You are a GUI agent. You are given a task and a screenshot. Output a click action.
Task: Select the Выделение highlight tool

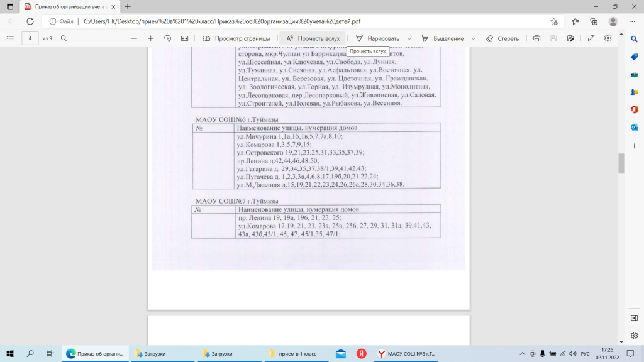(x=443, y=38)
